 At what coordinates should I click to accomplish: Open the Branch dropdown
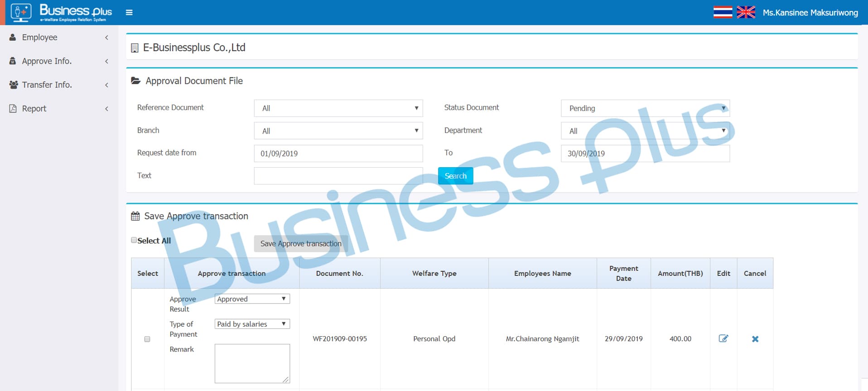pos(338,131)
